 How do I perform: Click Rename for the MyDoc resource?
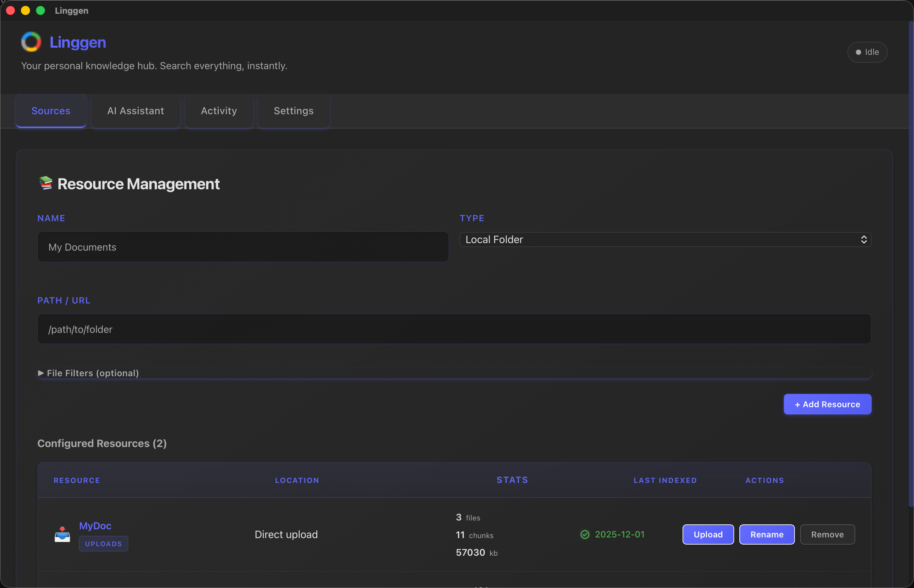tap(766, 534)
